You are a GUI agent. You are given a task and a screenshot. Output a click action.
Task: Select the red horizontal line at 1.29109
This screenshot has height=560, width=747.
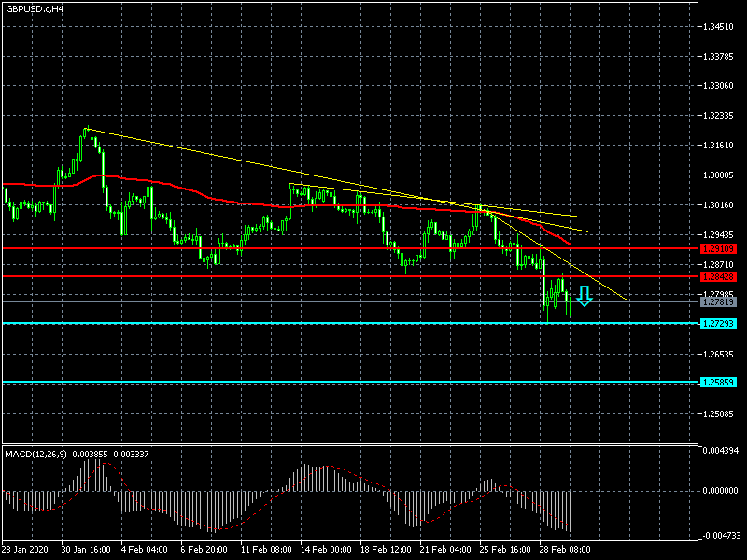[350, 248]
